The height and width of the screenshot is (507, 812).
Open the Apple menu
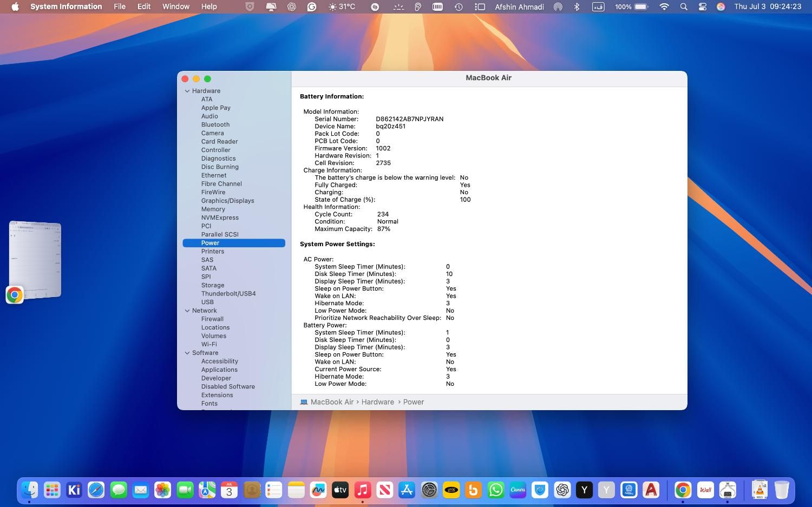(15, 6)
